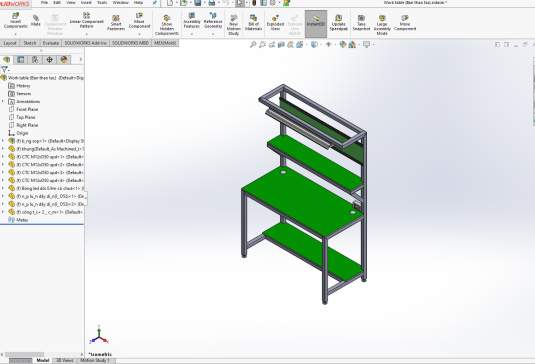Open the PropertyManager tab
Viewport: 535px width, 364px height.
21,60
